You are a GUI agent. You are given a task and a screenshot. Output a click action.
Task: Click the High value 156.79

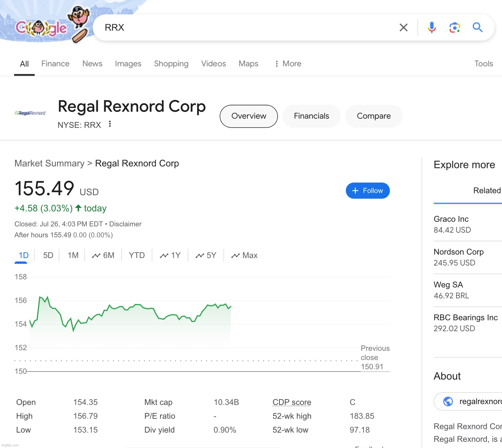point(85,416)
